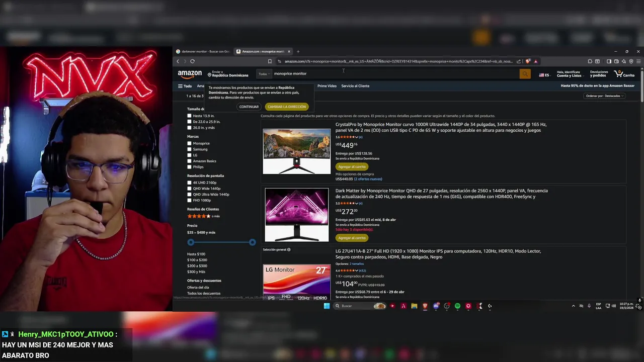Screen dimensions: 644x362
Task: Open the Ordenar por: Destacados dropdown
Action: [605, 96]
